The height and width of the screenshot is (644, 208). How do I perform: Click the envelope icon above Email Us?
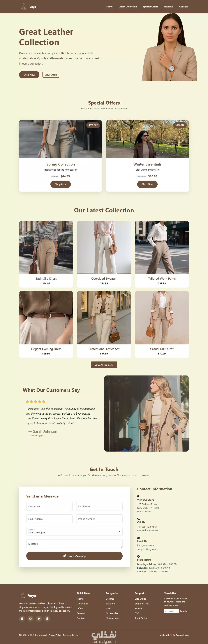pyautogui.click(x=138, y=538)
